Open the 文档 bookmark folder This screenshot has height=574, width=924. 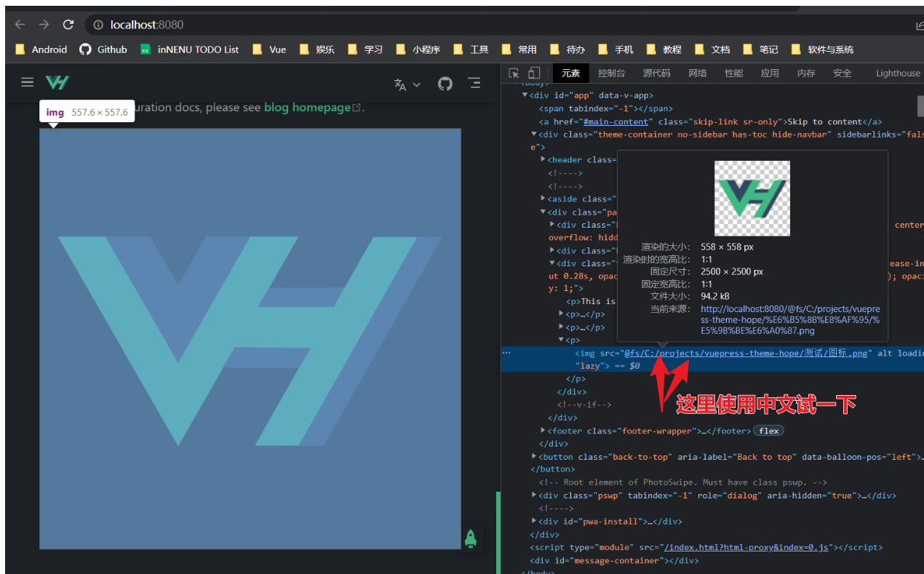coord(712,49)
